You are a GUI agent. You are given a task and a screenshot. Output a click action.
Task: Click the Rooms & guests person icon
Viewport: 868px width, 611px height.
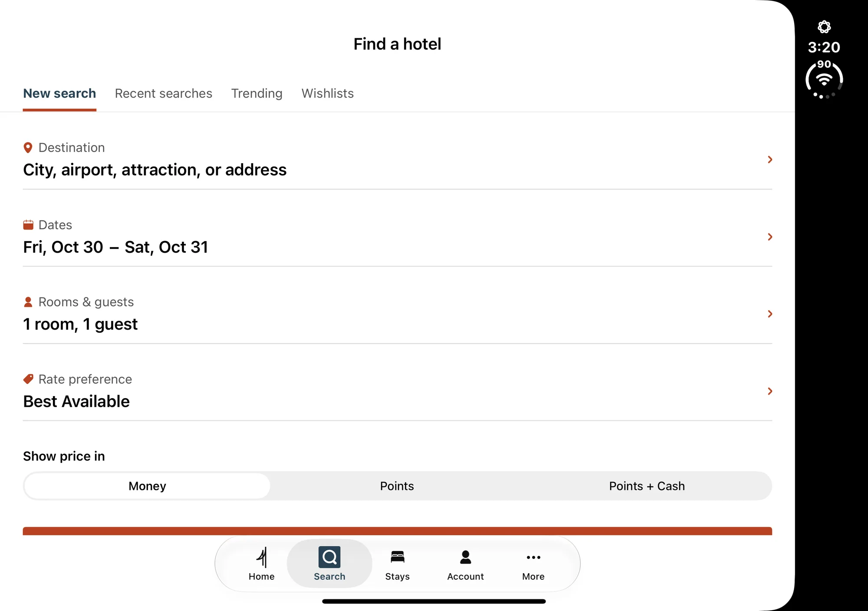point(28,302)
